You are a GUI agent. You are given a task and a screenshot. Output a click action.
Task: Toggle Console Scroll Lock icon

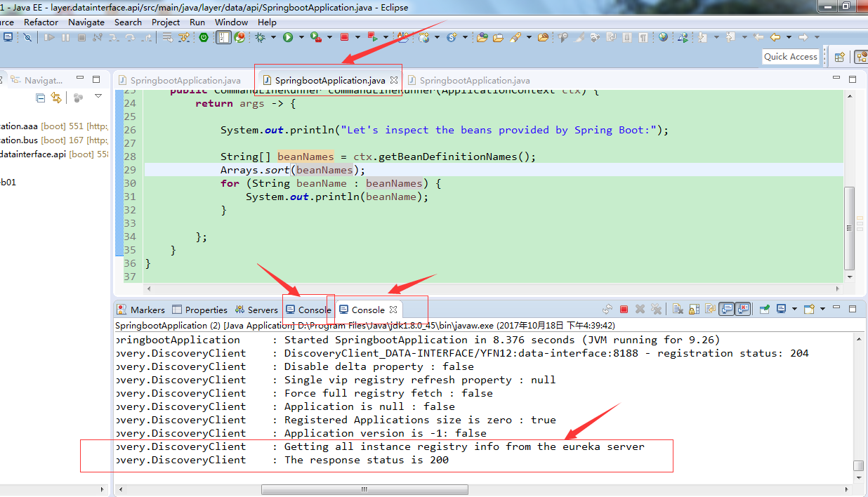pyautogui.click(x=694, y=309)
